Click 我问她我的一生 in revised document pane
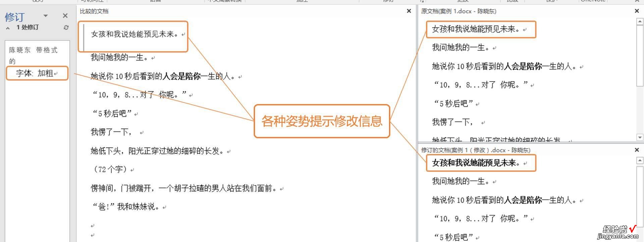 click(x=461, y=181)
